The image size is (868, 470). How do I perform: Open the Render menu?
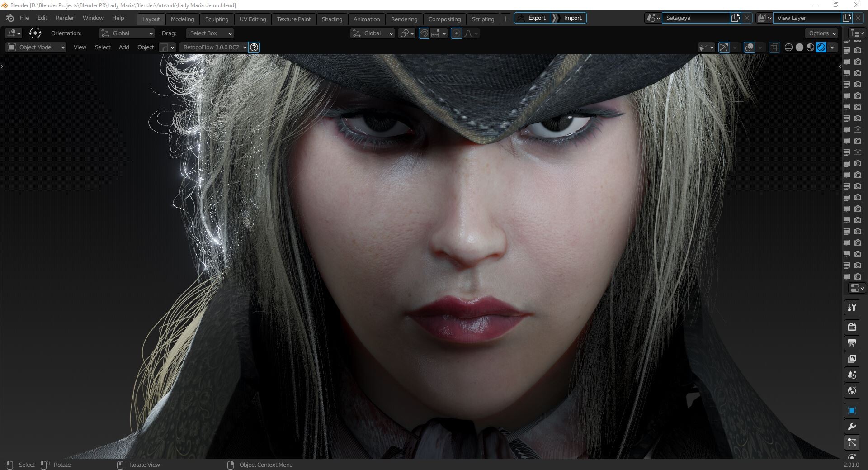click(x=65, y=18)
